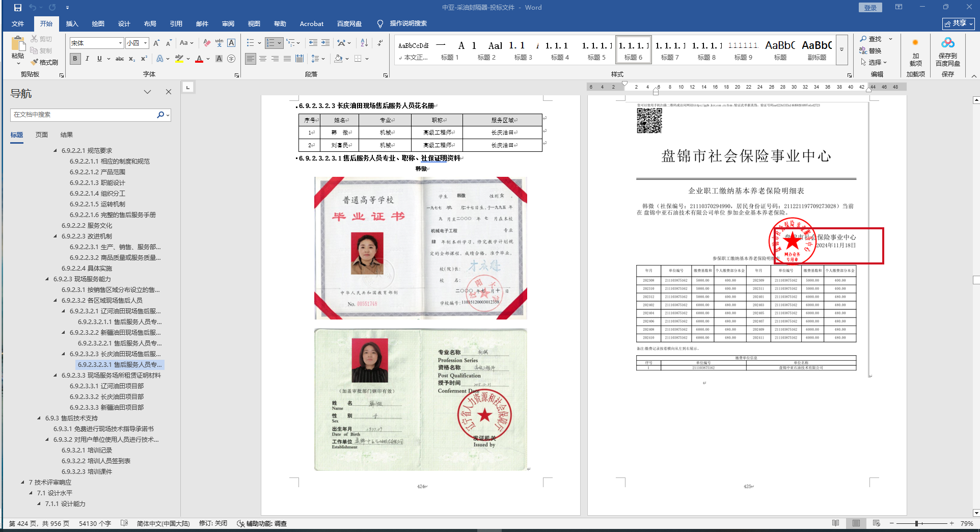This screenshot has height=532, width=980.
Task: Toggle Italic formatting button
Action: (88, 59)
